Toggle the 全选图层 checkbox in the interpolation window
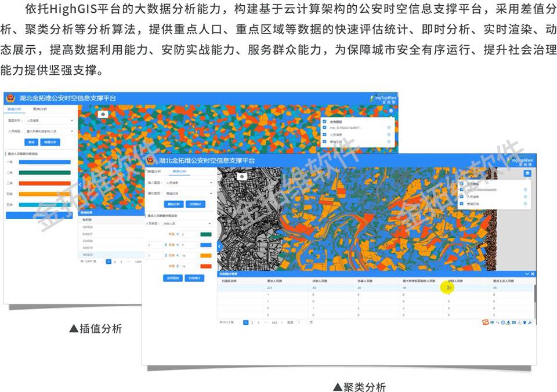This screenshot has width=557, height=392. [x=324, y=121]
